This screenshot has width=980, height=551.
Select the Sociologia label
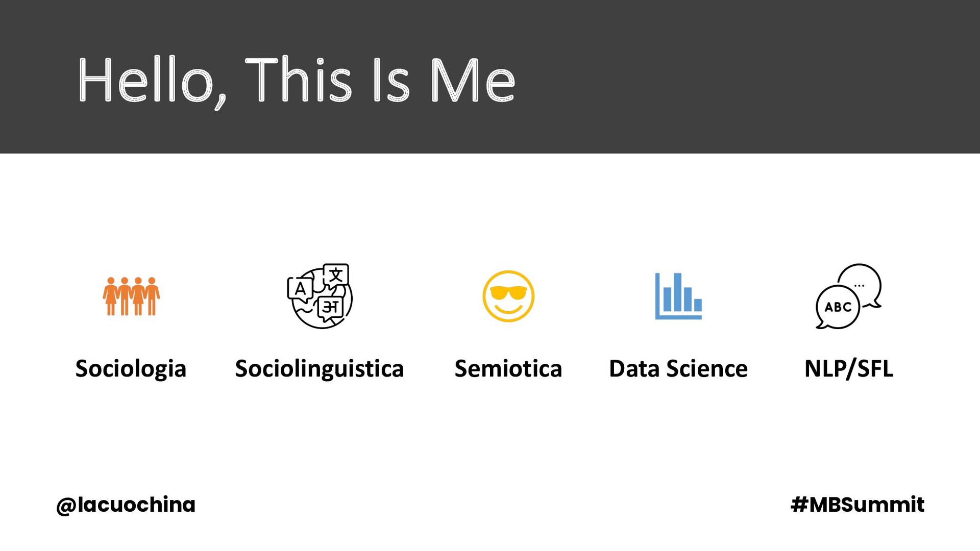click(131, 368)
